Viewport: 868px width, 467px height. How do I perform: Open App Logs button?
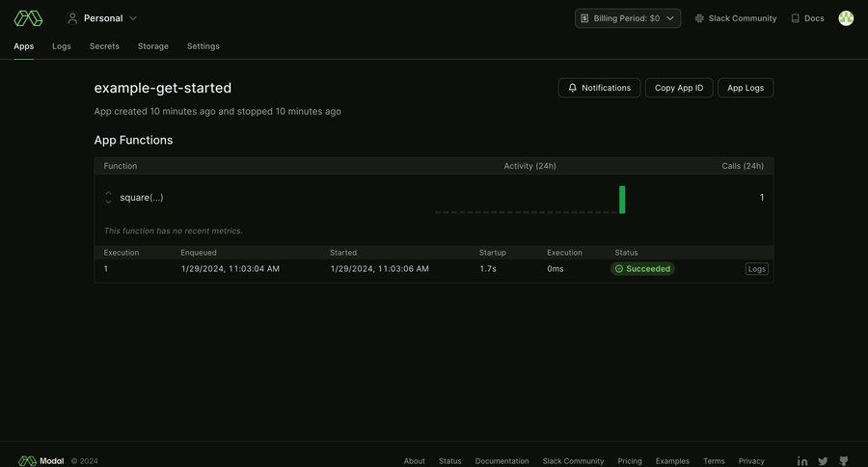point(745,88)
